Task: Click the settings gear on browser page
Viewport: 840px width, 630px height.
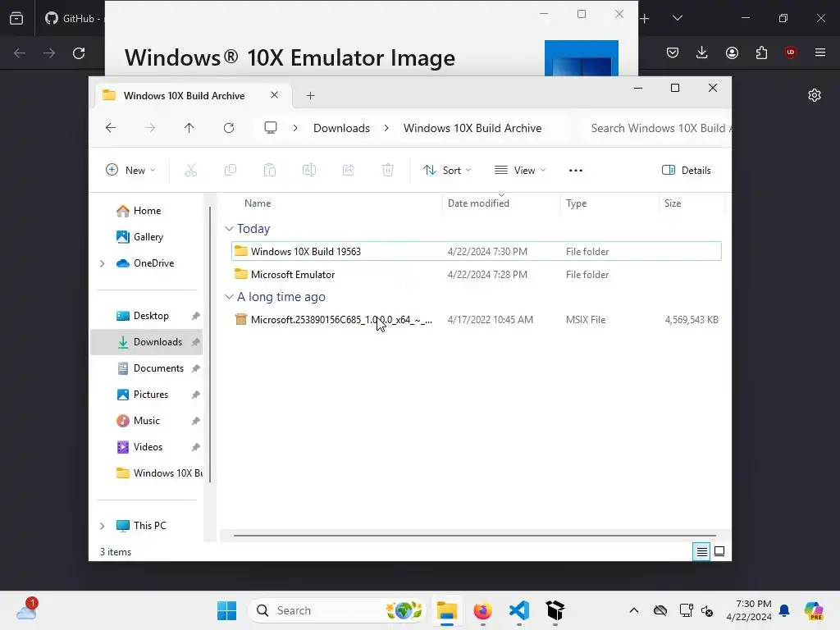Action: tap(815, 95)
